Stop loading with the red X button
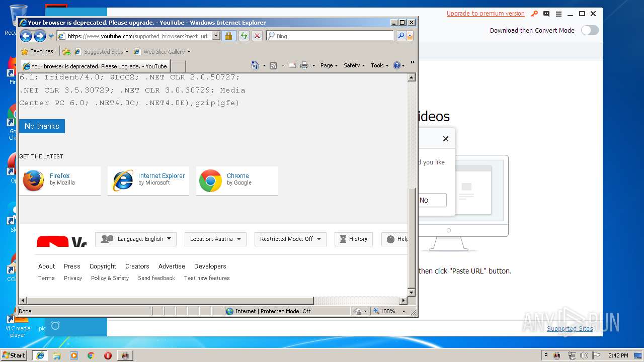This screenshot has height=362, width=644. (257, 36)
